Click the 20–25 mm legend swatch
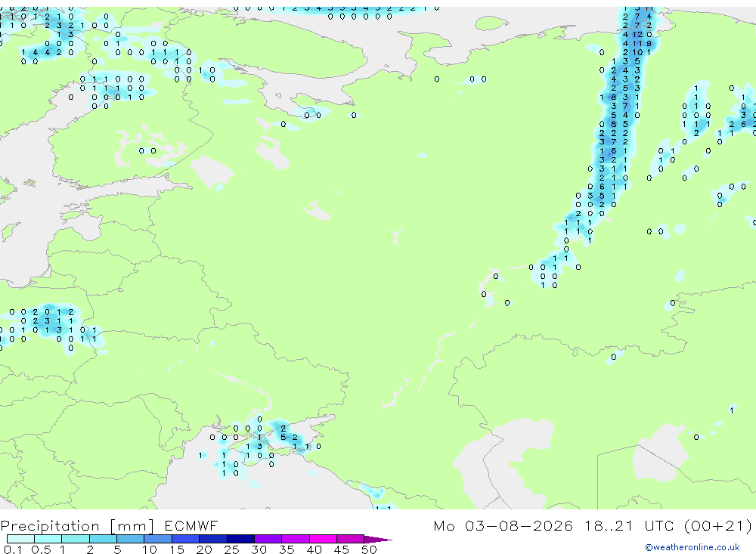The image size is (756, 554). [212, 539]
